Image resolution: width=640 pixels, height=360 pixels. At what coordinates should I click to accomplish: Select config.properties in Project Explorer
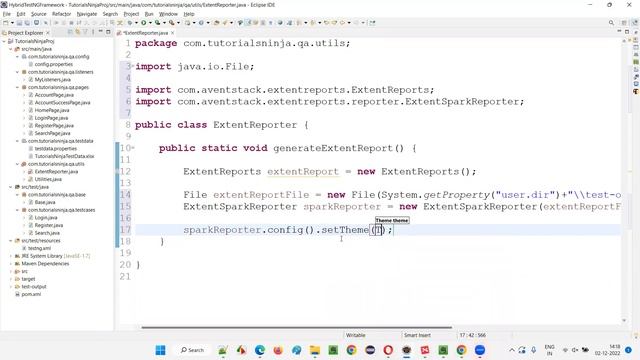(x=53, y=64)
